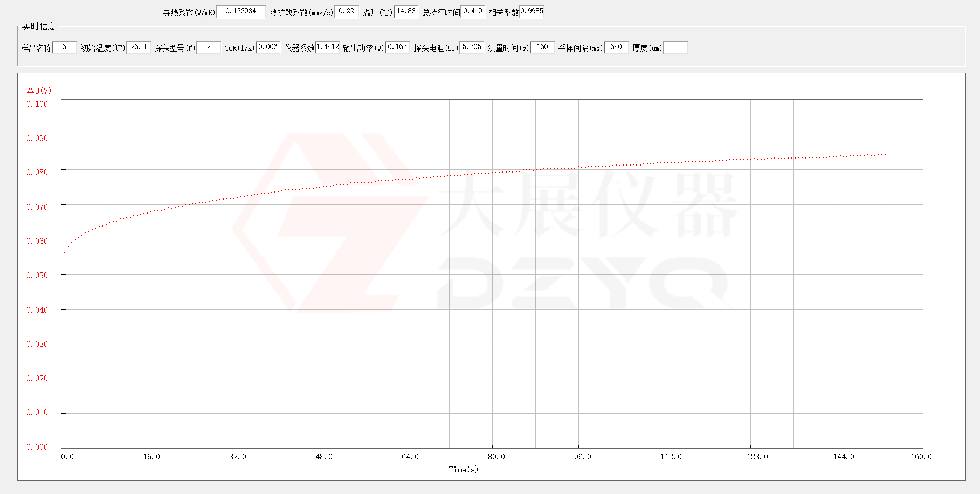Click the 160.0 tick label on time axis
The height and width of the screenshot is (494, 980).
pos(921,457)
